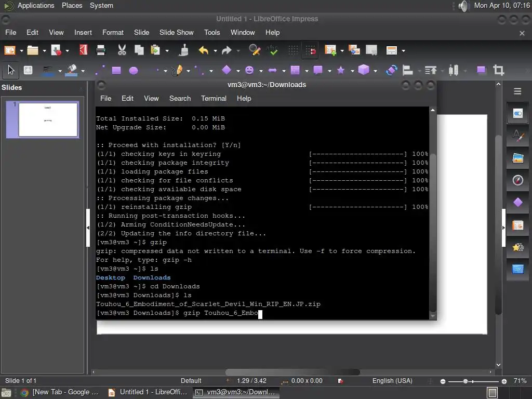Select the Ellipse shape tool
The image size is (532, 399).
tap(134, 71)
